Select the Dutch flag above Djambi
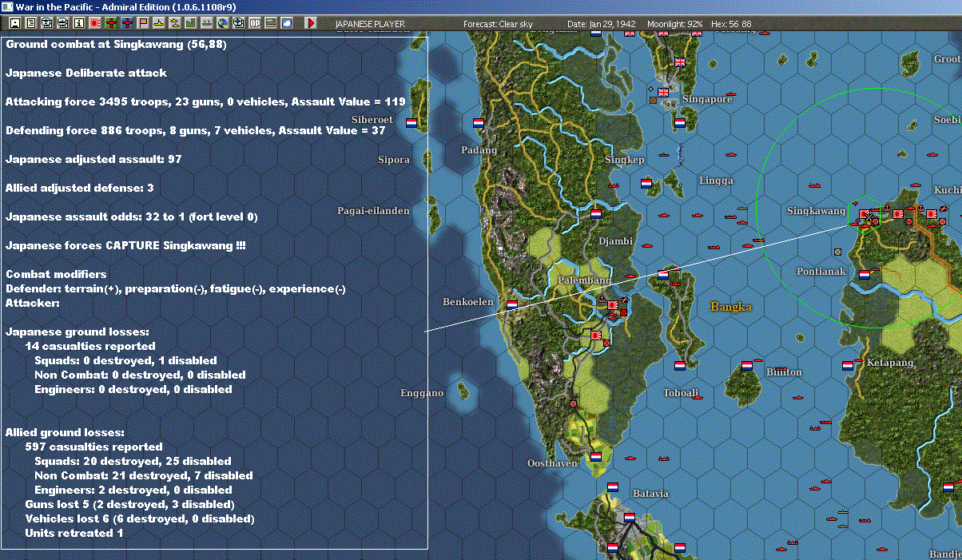 click(x=596, y=215)
